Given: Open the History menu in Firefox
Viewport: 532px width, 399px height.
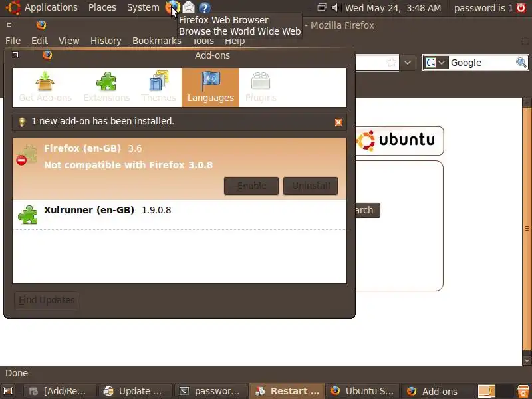Looking at the screenshot, I should 106,41.
